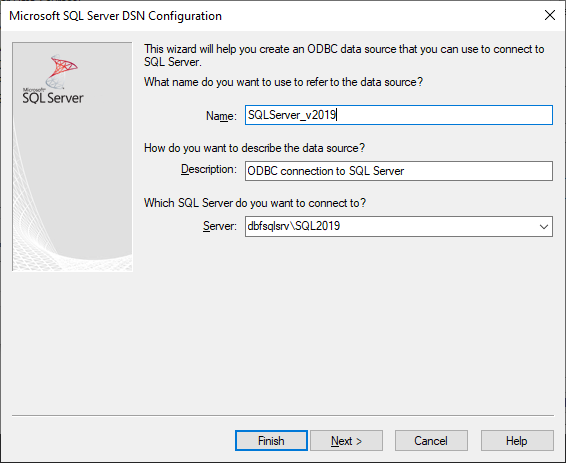The image size is (568, 463).
Task: Click the Description field label
Action: point(209,169)
